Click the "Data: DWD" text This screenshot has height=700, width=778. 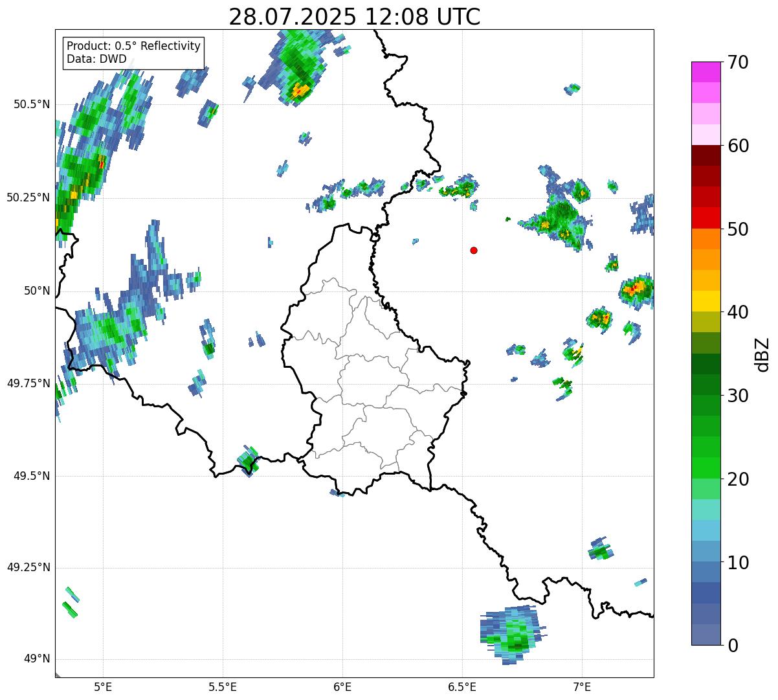click(97, 59)
